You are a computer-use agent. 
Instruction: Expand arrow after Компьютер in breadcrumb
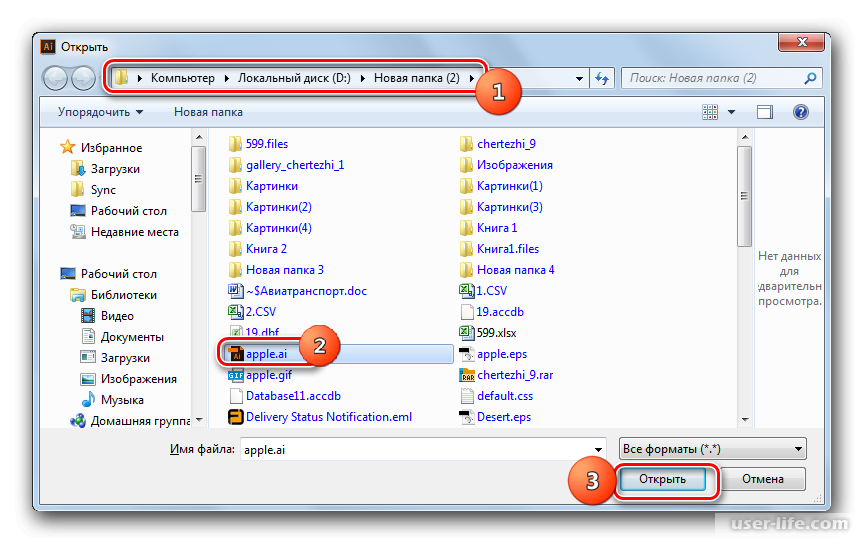click(x=226, y=78)
